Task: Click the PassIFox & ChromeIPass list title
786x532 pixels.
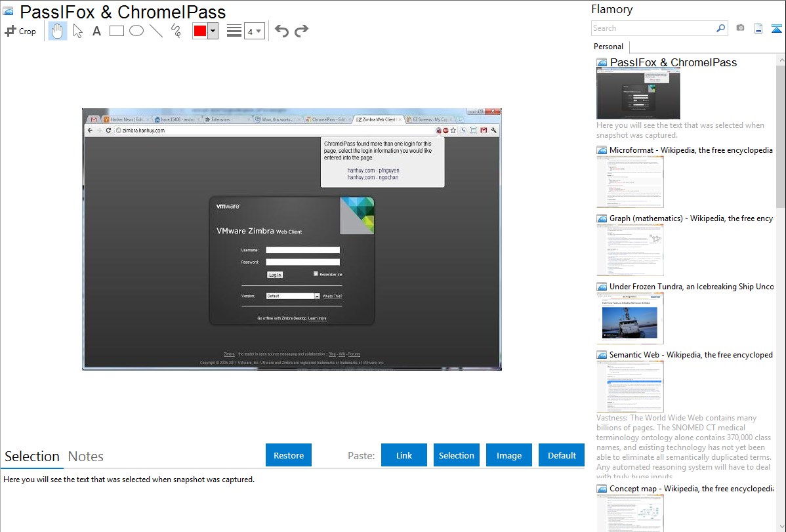Action: pos(673,63)
